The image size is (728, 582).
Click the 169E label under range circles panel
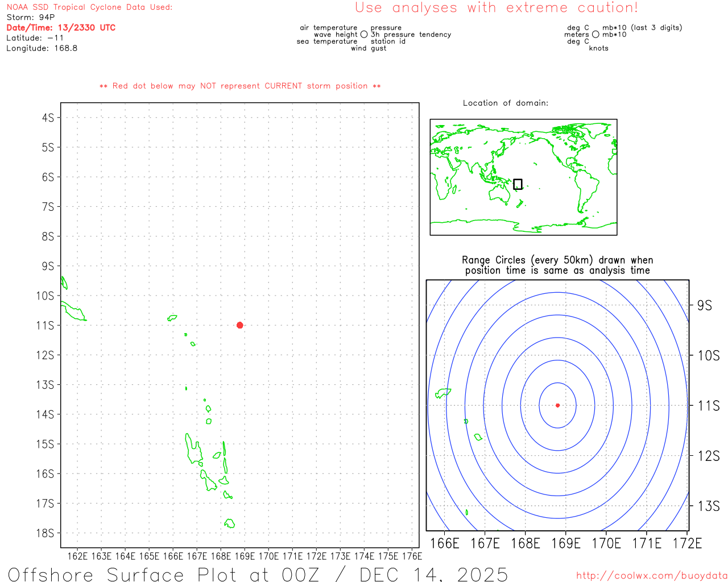(x=565, y=543)
